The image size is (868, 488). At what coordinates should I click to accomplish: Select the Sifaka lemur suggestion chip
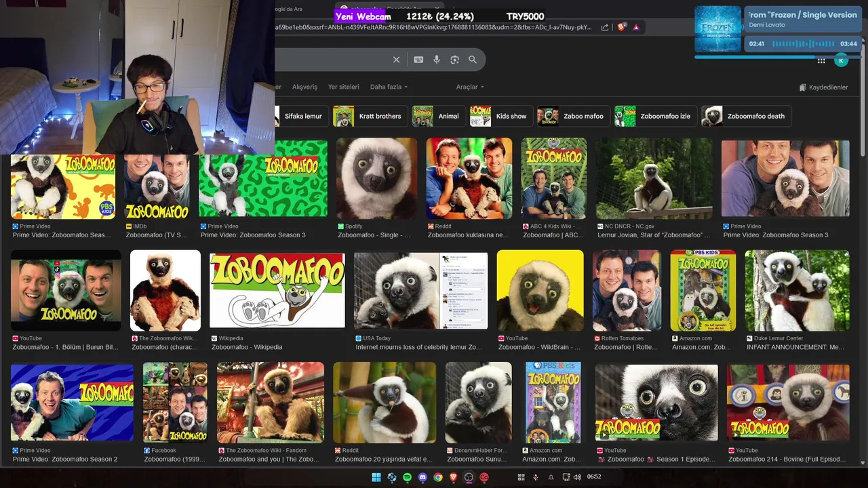[302, 116]
